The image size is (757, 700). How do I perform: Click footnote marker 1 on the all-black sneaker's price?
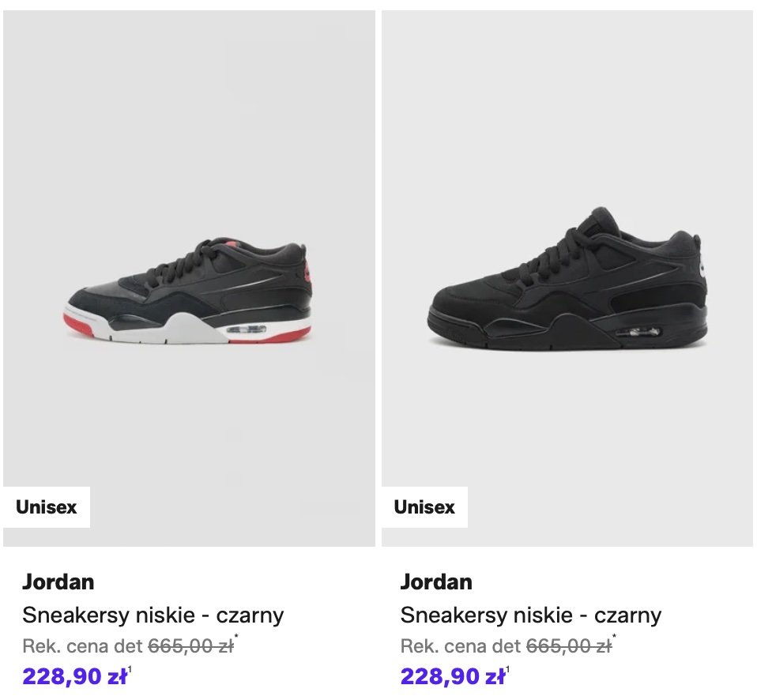[507, 671]
